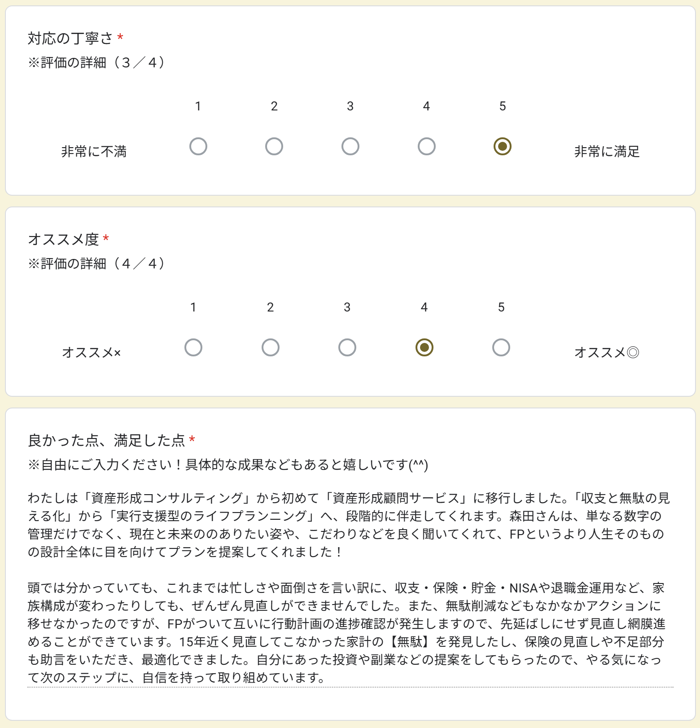Viewport: 700px width, 728px height.
Task: Click the オススメ× scale label
Action: point(92,353)
